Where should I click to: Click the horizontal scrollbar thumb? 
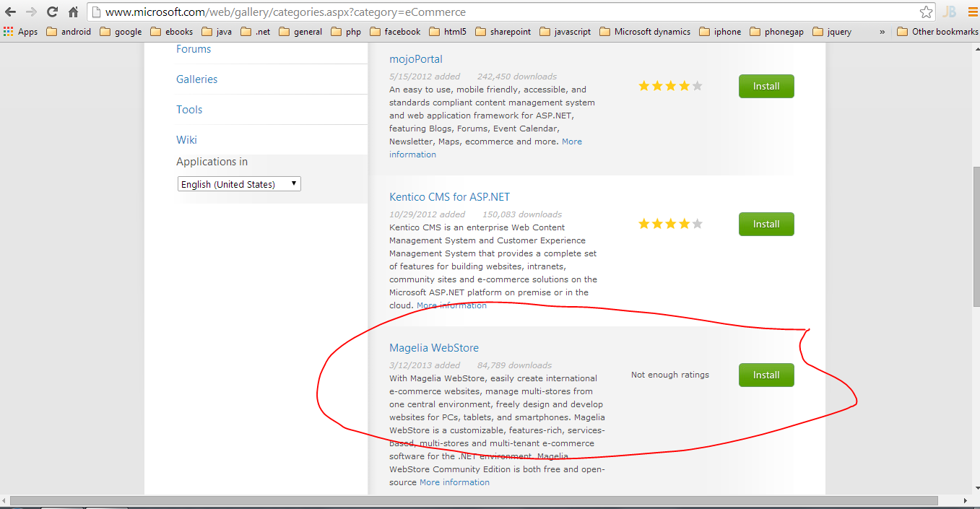[x=474, y=500]
